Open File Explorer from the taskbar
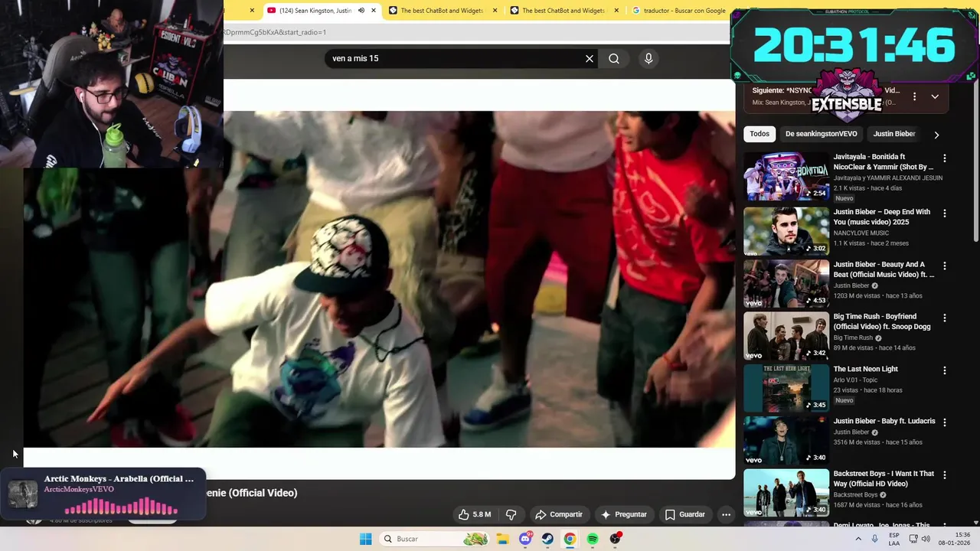 503,539
